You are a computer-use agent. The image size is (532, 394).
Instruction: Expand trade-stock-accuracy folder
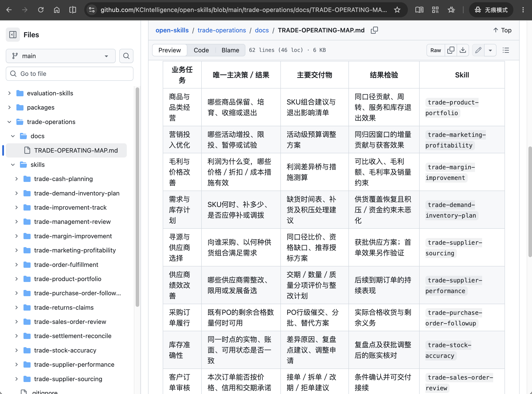click(x=16, y=350)
